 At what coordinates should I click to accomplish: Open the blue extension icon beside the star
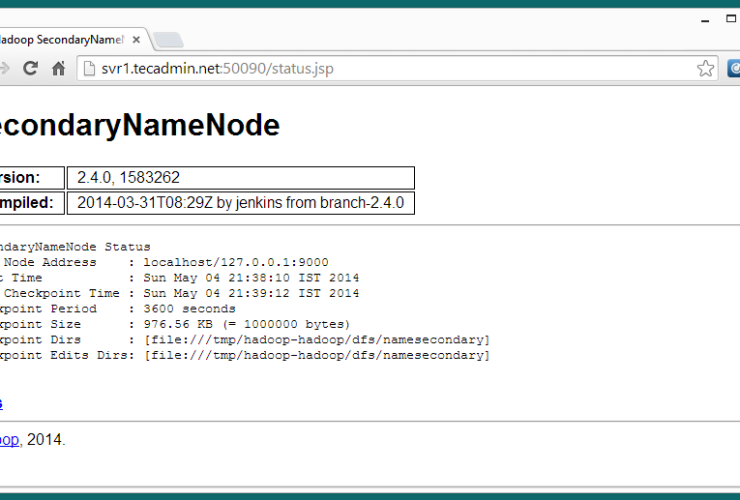pyautogui.click(x=734, y=68)
